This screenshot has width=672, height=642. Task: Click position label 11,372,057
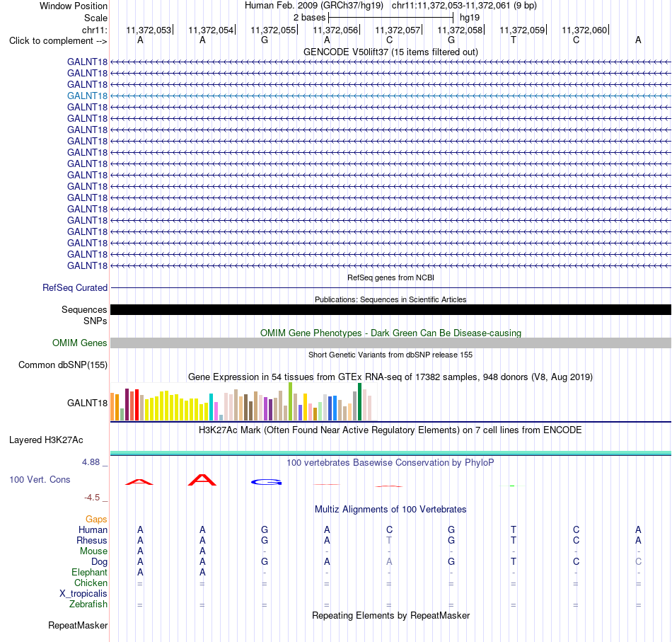click(398, 30)
